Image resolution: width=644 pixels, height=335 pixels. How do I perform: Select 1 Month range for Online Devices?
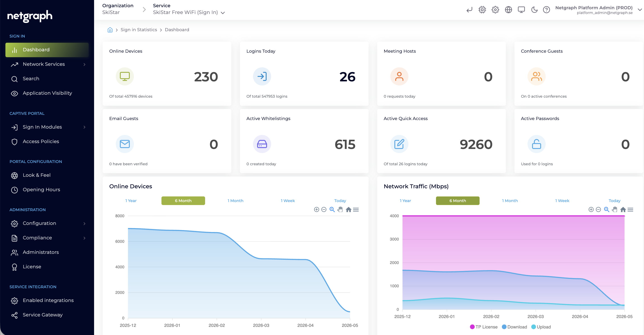(235, 201)
